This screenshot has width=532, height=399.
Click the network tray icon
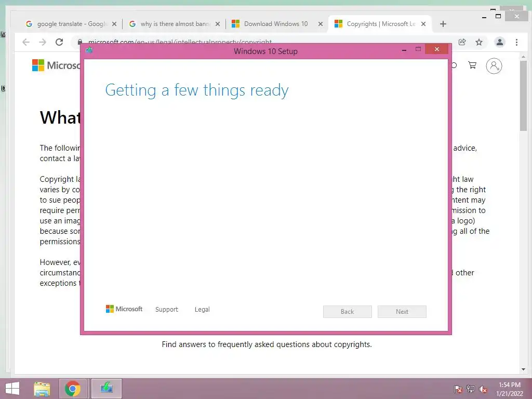click(471, 389)
